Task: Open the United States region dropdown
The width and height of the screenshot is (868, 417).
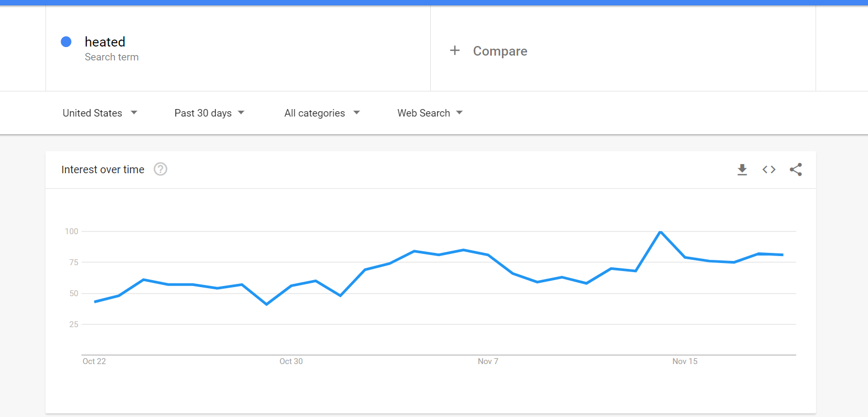Action: [100, 113]
